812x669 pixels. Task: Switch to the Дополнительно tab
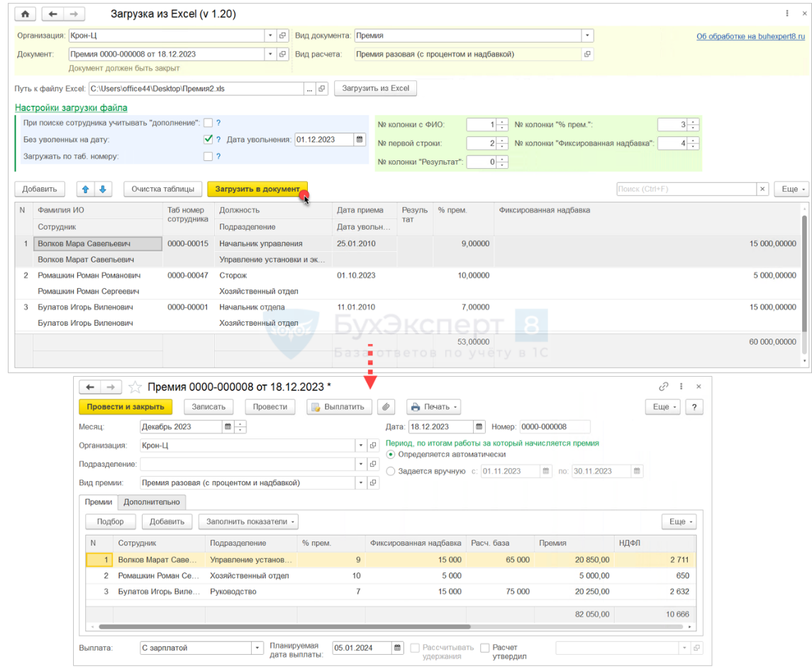coord(152,502)
